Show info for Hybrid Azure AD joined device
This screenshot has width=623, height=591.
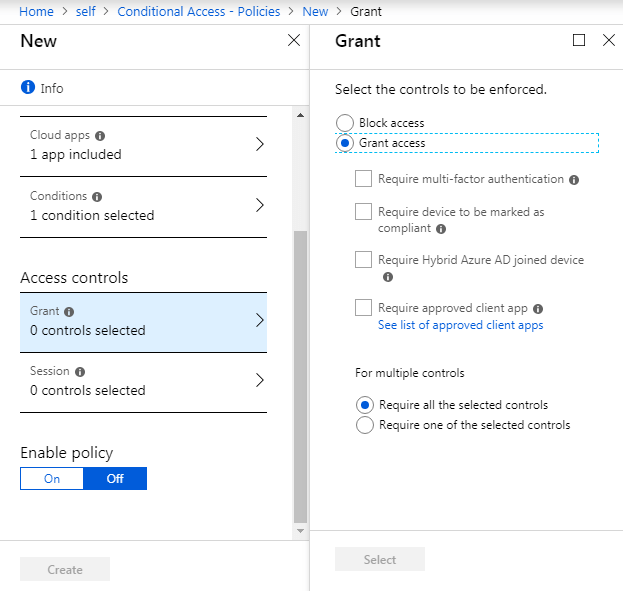point(388,277)
